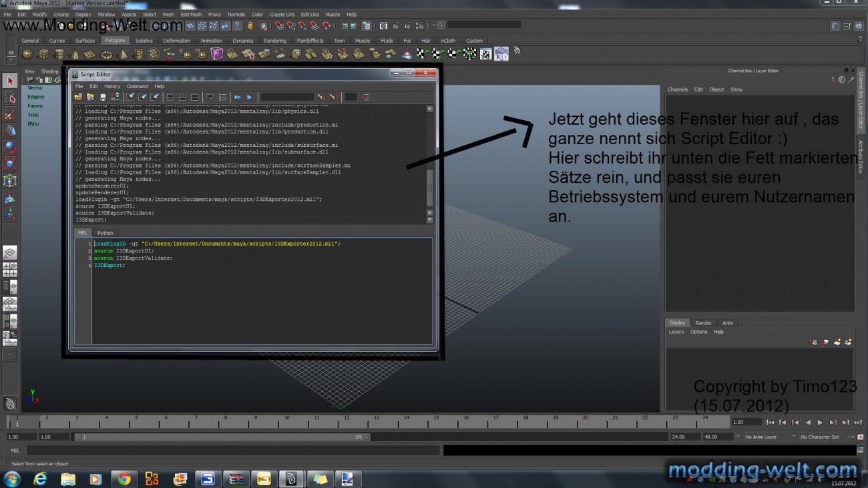Toggle the Channel Box / Layer Editor side tab
The width and height of the screenshot is (868, 488).
(861, 100)
